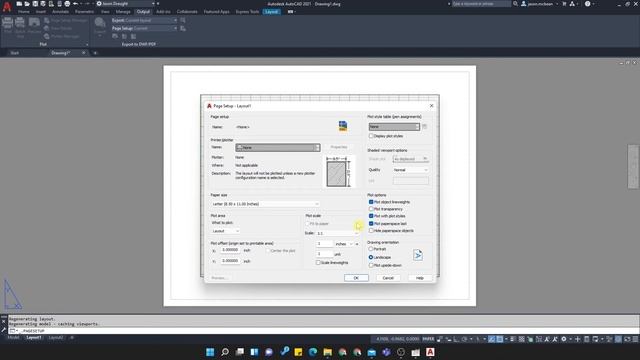This screenshot has height=360, width=640.
Task: Enable Hide paperspace objects checkbox
Action: pos(371,231)
